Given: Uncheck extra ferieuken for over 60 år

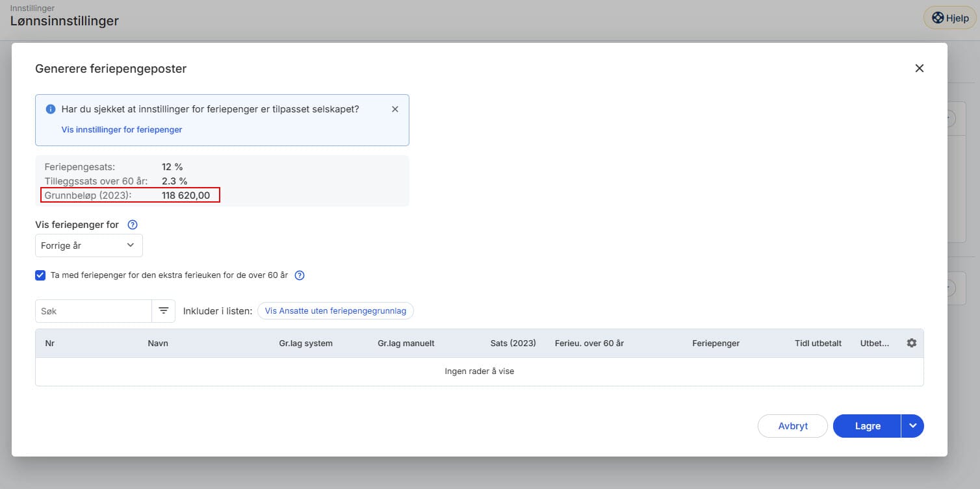Looking at the screenshot, I should [x=40, y=275].
